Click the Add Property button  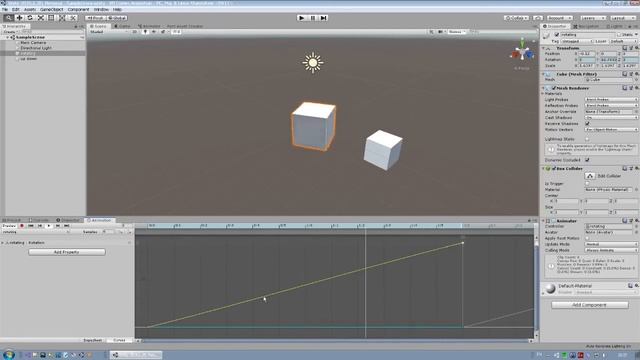coord(67,252)
